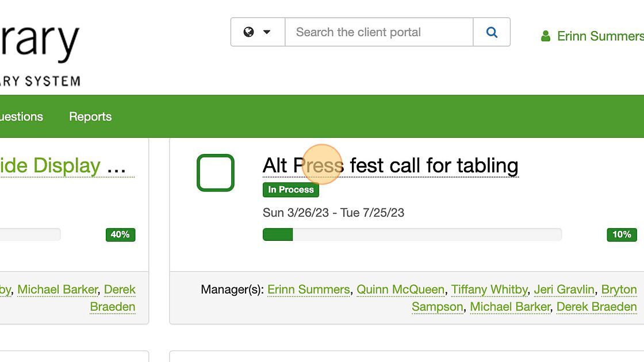
Task: Open the Erinn Summers account menu
Action: click(600, 36)
